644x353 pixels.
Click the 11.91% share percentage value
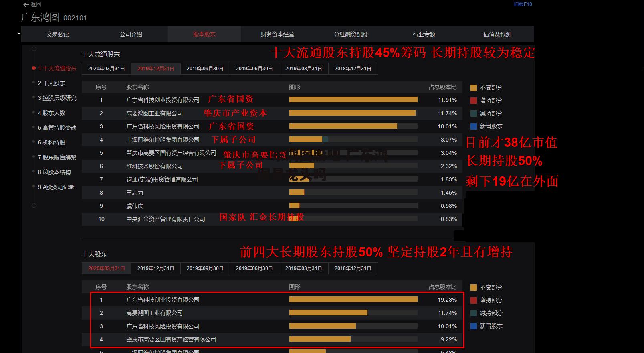pos(447,100)
